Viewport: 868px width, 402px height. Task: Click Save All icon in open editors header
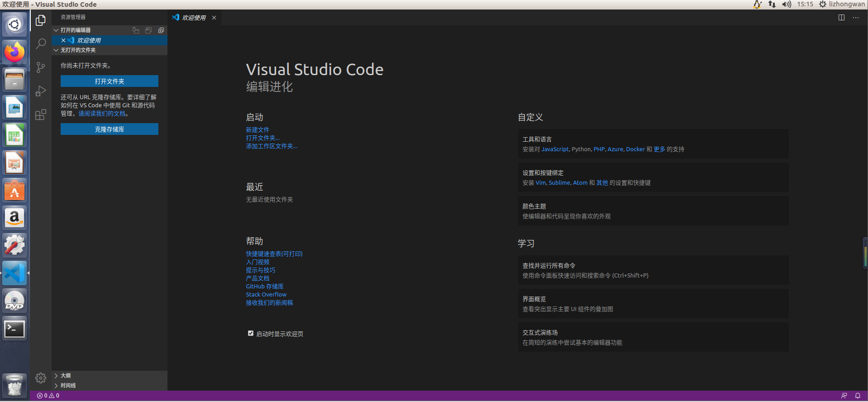(148, 30)
